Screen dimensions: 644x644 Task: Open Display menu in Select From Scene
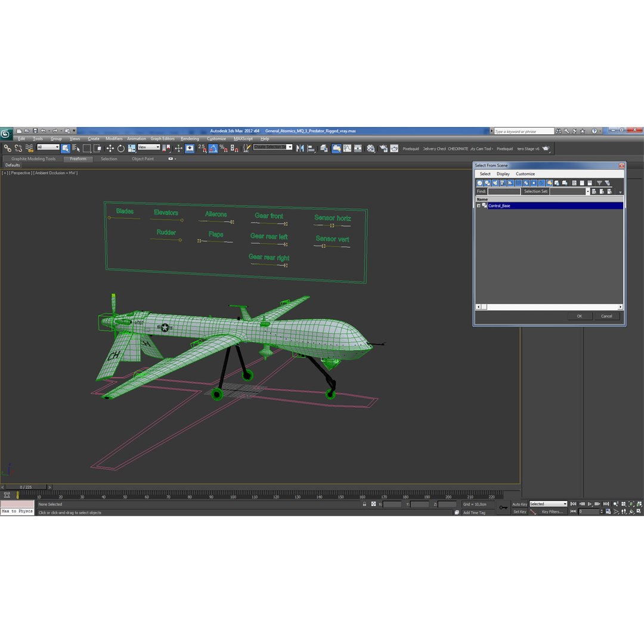tap(503, 174)
